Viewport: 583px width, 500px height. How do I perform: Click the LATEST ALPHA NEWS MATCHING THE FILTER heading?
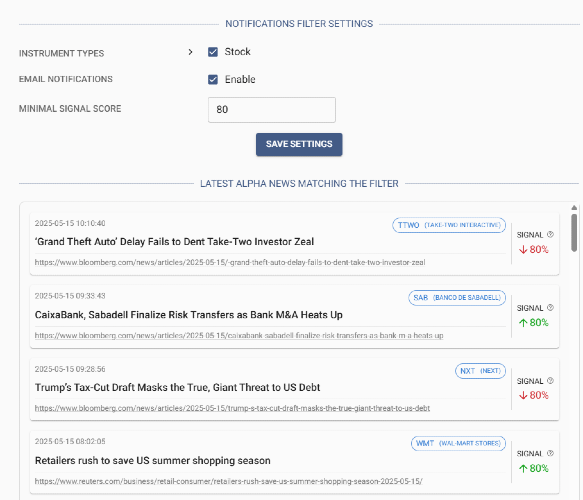click(299, 184)
